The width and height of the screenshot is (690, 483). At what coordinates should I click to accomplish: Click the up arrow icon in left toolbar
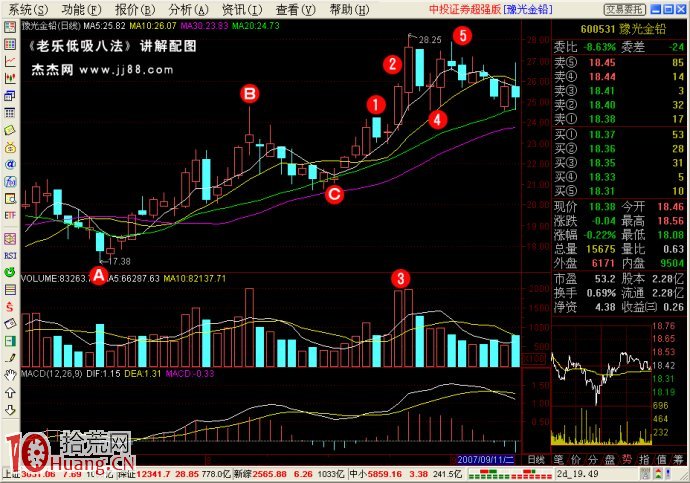click(10, 392)
